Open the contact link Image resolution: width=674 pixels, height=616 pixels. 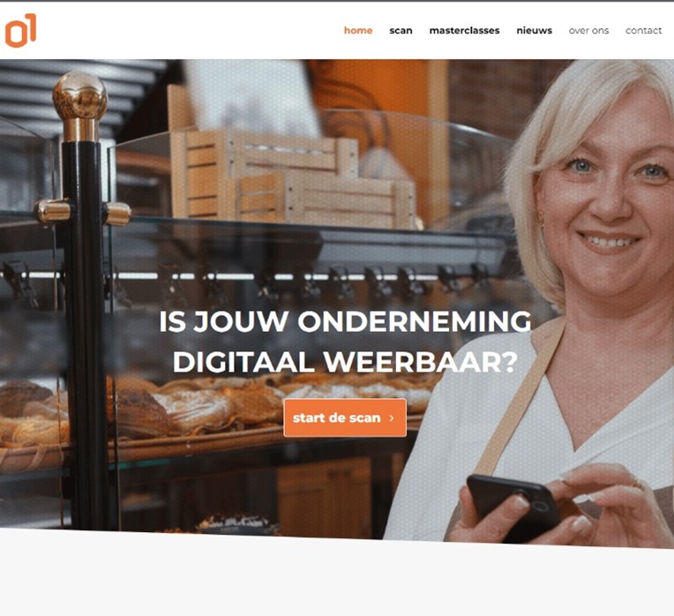coord(643,31)
